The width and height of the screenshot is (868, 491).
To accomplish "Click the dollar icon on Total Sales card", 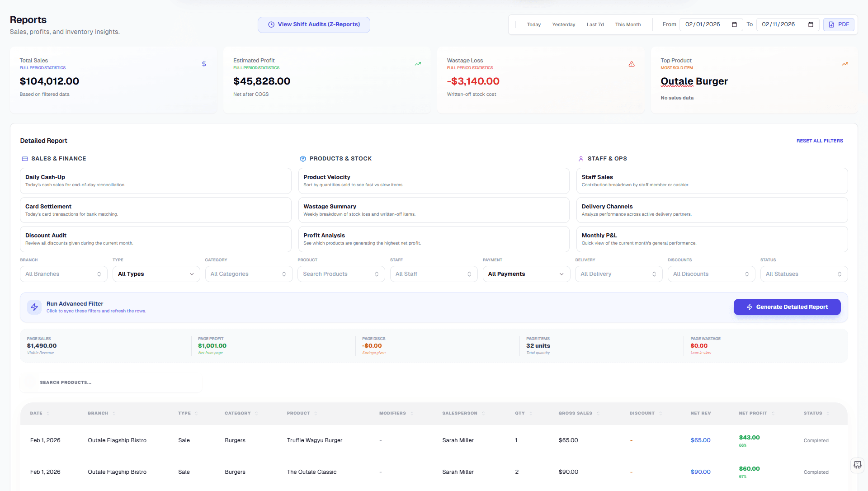I will coord(204,64).
